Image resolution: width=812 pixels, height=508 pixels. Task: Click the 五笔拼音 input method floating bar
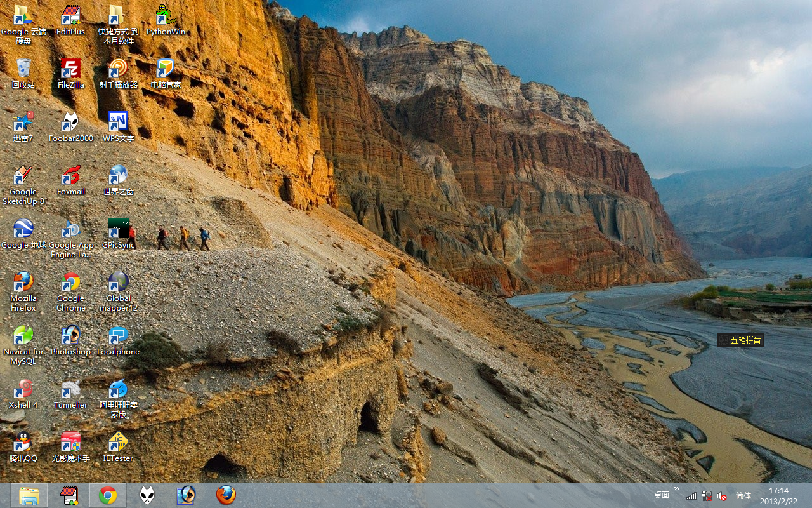pyautogui.click(x=741, y=340)
